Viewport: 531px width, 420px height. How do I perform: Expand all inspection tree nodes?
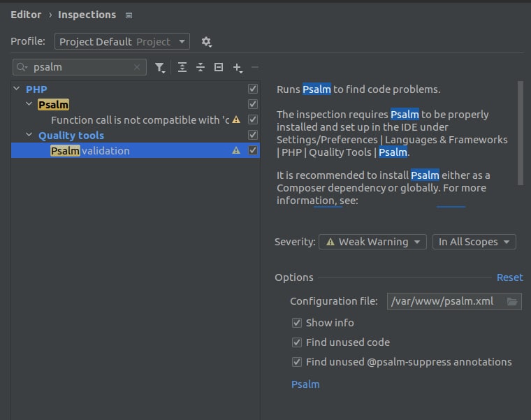click(x=182, y=67)
